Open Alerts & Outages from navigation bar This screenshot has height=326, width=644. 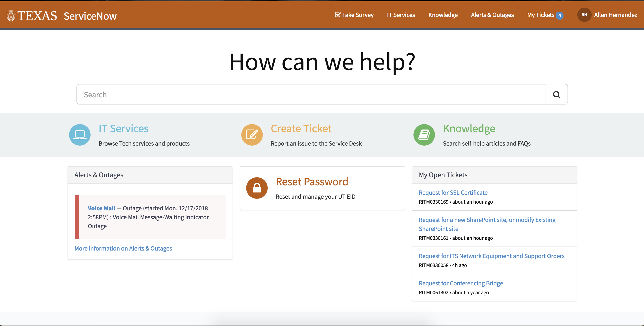492,15
